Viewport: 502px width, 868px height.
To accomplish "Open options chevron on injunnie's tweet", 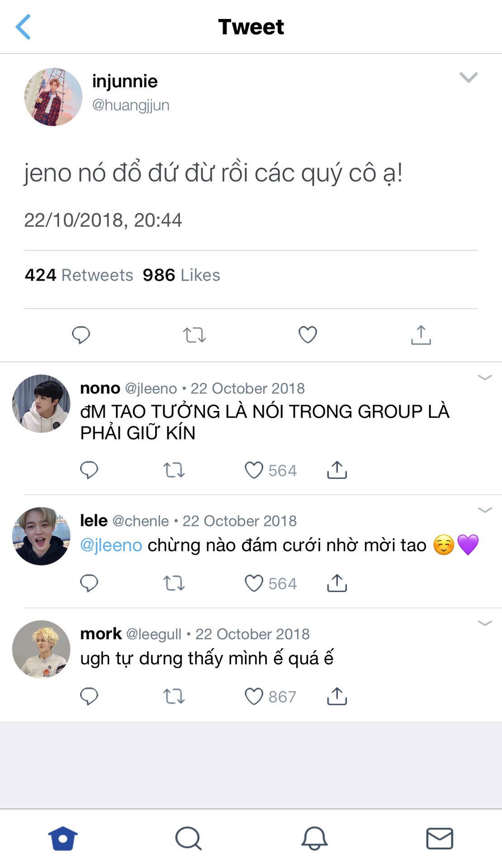I will tap(469, 77).
